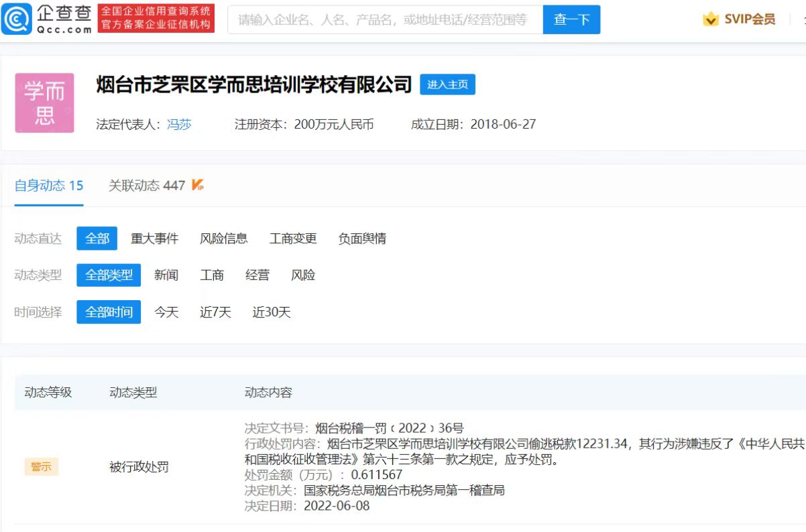Select the 今天 time filter
Viewport: 806px width, 532px height.
coord(166,312)
